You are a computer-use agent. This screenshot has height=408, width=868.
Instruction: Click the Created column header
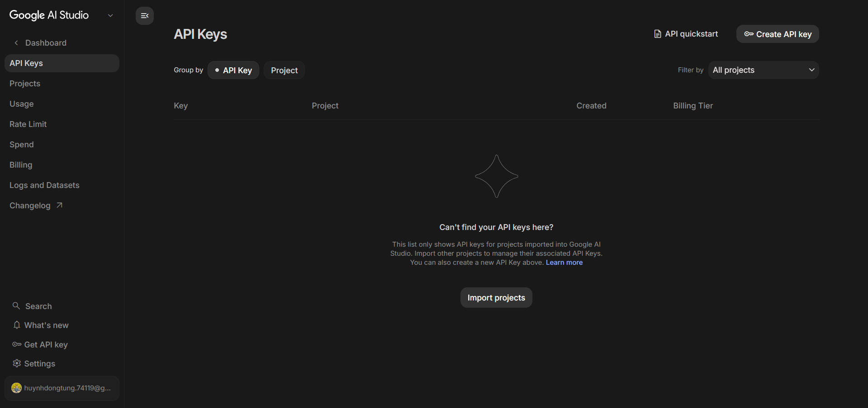(591, 106)
